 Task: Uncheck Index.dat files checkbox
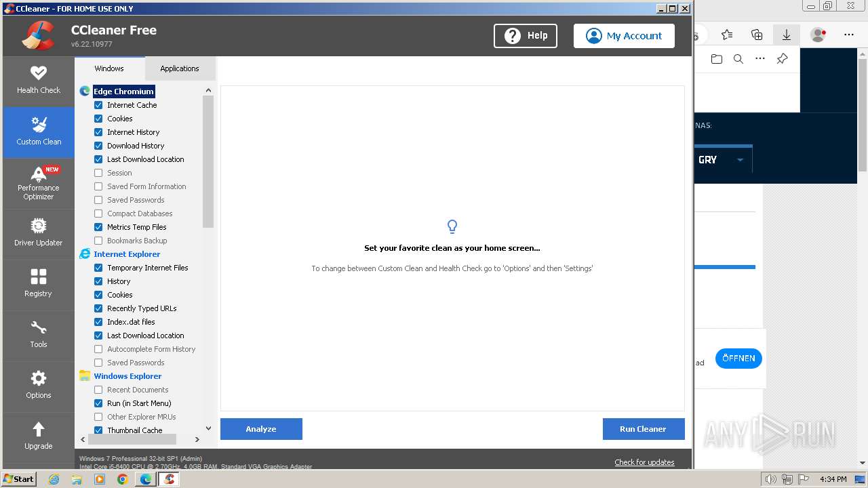[98, 322]
